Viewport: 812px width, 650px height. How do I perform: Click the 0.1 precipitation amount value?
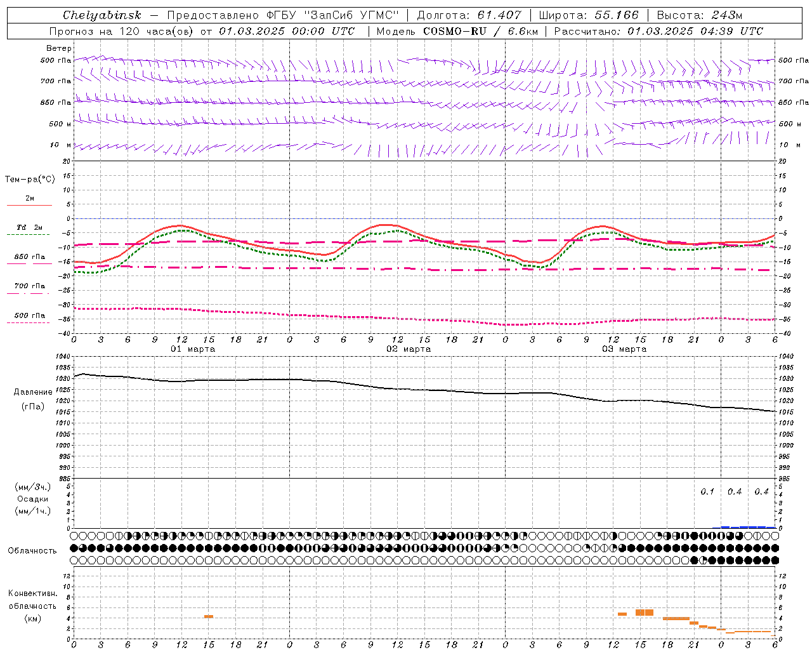[x=707, y=491]
